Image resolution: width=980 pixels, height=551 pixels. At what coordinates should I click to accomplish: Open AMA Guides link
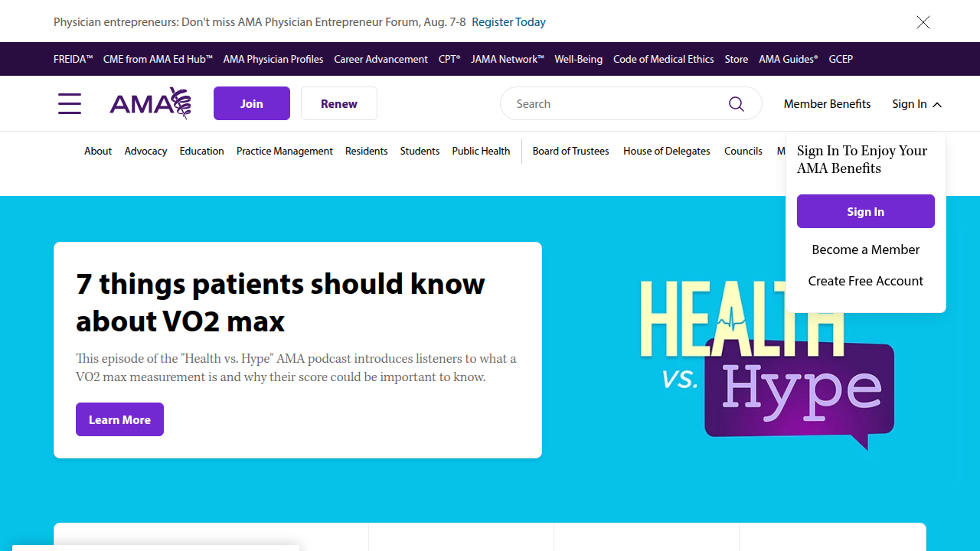click(789, 59)
